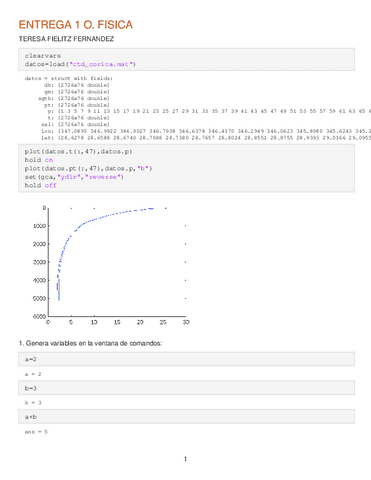Click the page number '1' at the bottom

pos(185,459)
